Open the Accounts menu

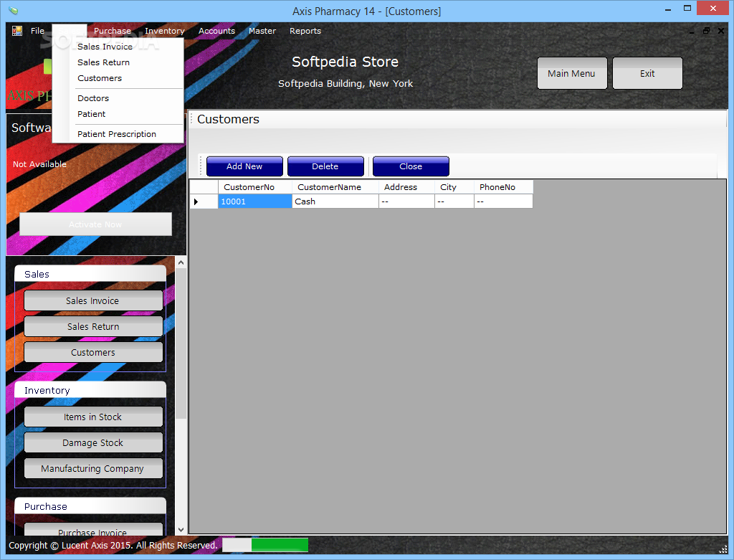coord(216,31)
